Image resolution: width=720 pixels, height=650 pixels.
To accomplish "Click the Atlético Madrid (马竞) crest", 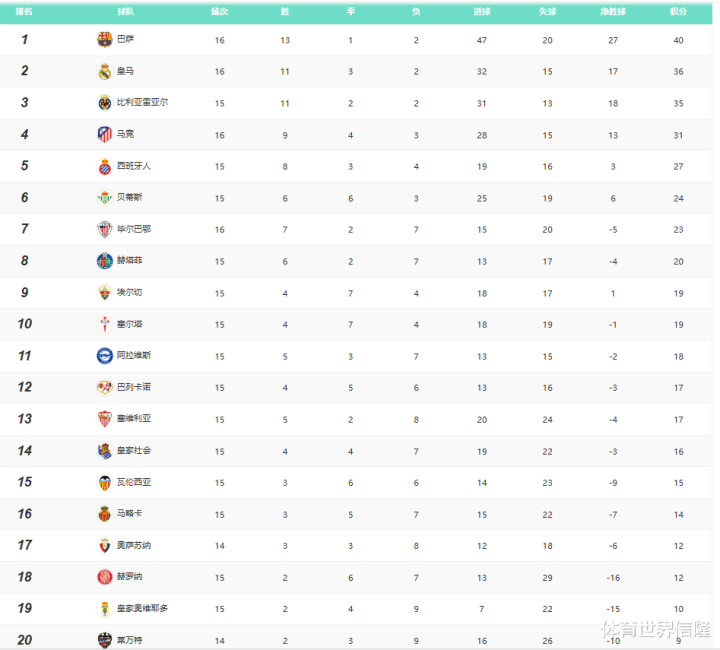I will coord(104,134).
